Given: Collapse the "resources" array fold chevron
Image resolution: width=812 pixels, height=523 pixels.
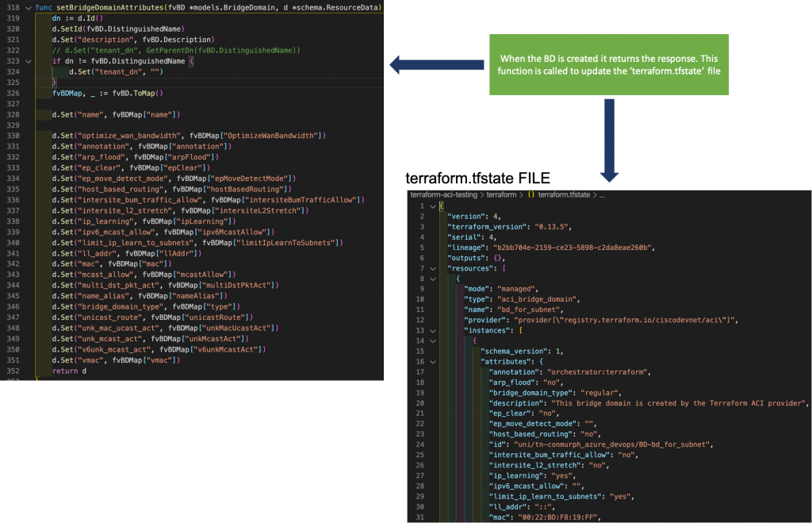Looking at the screenshot, I should (432, 268).
